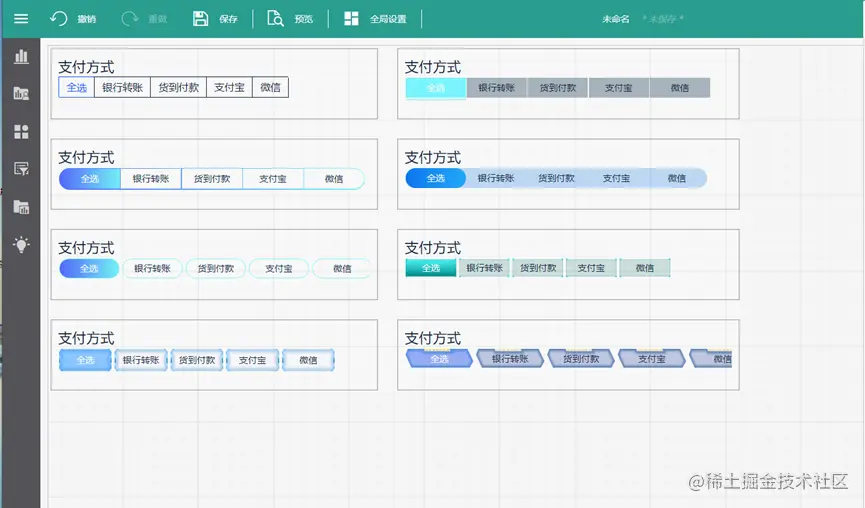Click the 全局设置 layout grid icon
Image resolution: width=865 pixels, height=508 pixels.
point(351,19)
